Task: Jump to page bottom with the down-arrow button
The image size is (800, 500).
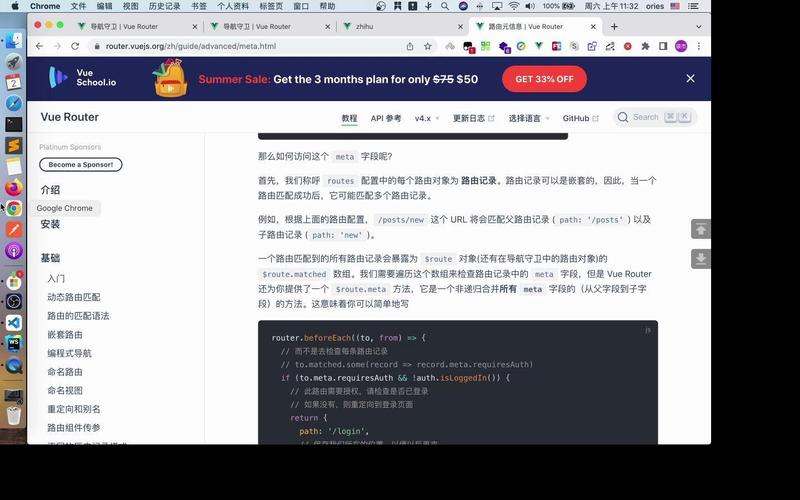Action: [x=701, y=259]
